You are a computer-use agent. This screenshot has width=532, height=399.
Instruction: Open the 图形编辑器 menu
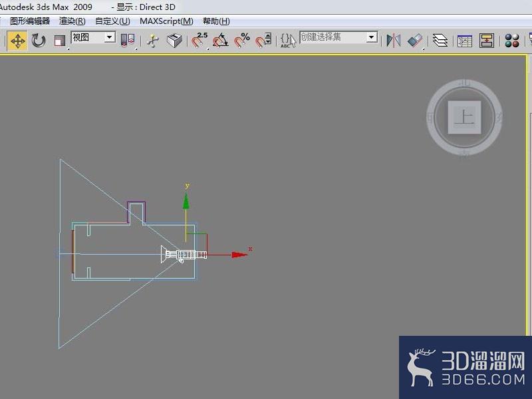[30, 21]
